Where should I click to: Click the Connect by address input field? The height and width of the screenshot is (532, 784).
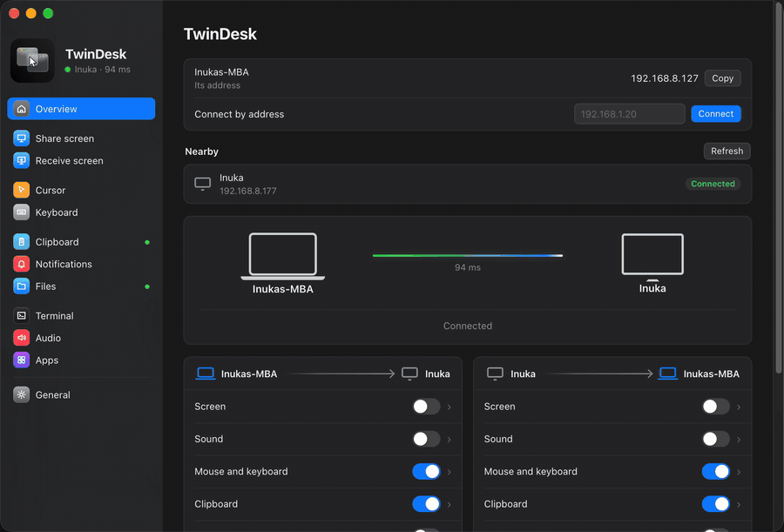click(630, 114)
